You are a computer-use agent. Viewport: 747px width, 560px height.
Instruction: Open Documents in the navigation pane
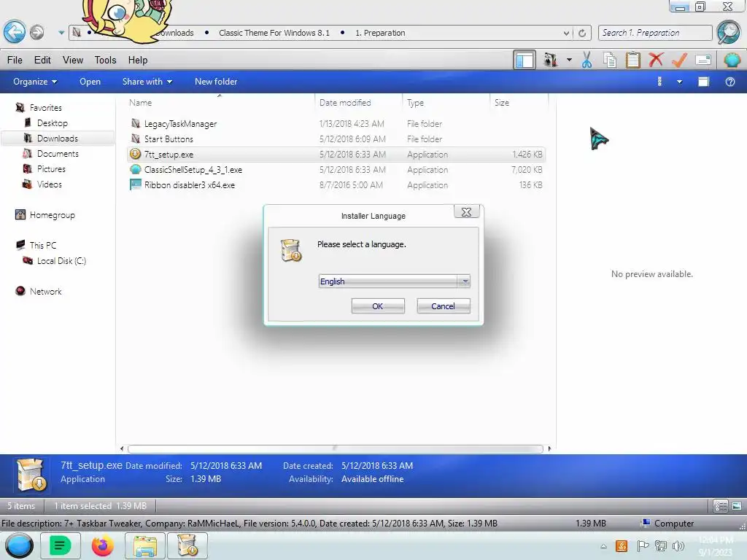point(58,153)
